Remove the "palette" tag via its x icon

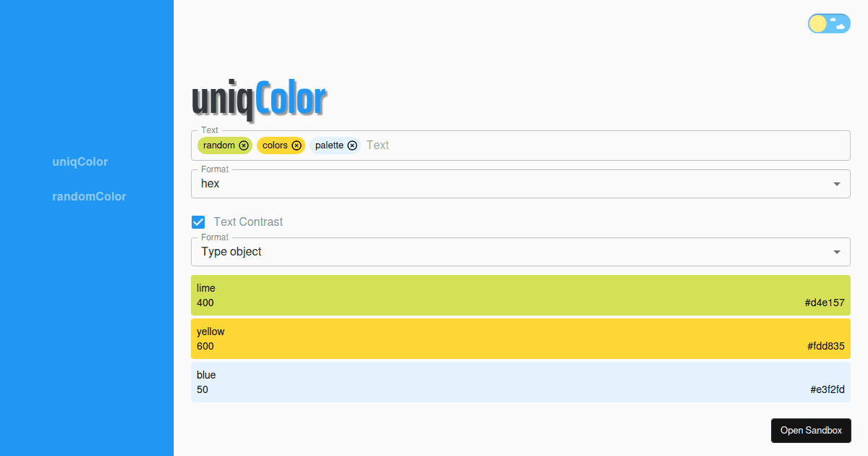353,145
